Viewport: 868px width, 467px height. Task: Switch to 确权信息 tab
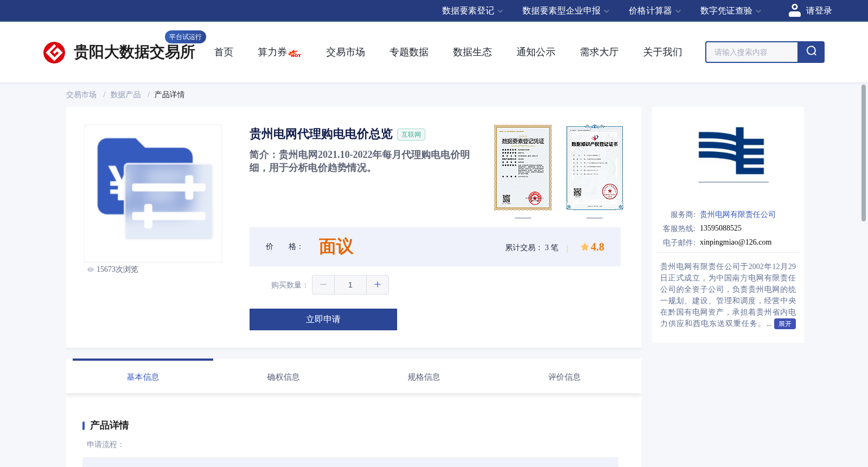coord(283,377)
